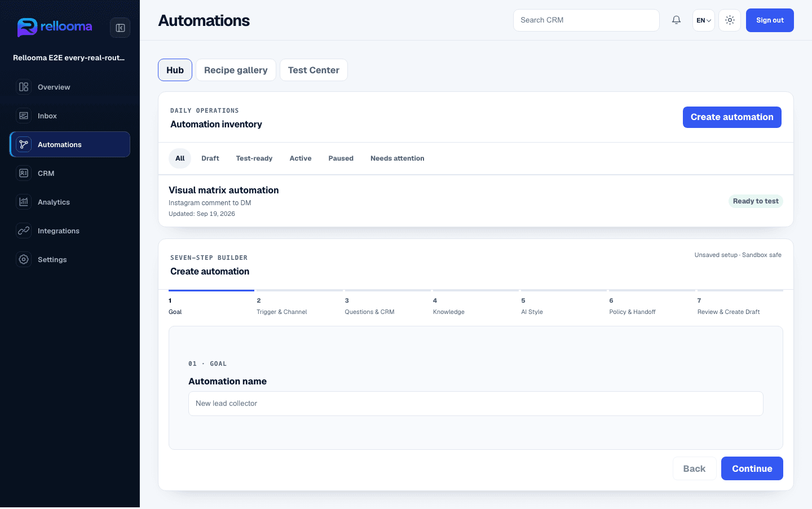Click the Create automation button
Image resolution: width=812 pixels, height=509 pixels.
tap(732, 117)
